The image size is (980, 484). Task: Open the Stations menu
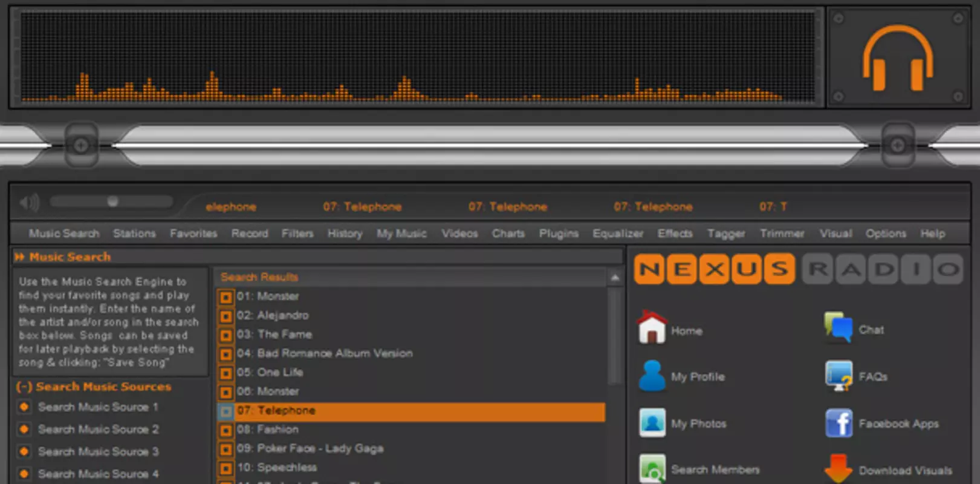(134, 234)
